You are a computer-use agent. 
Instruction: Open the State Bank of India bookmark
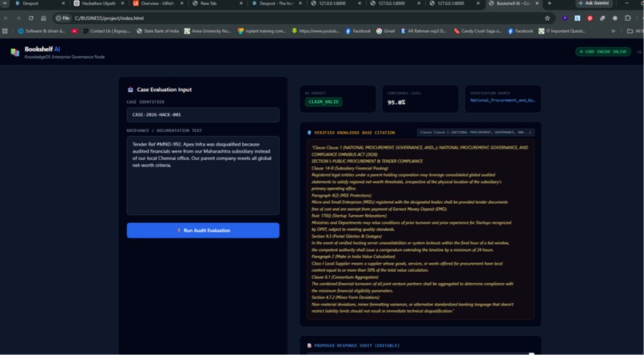157,31
